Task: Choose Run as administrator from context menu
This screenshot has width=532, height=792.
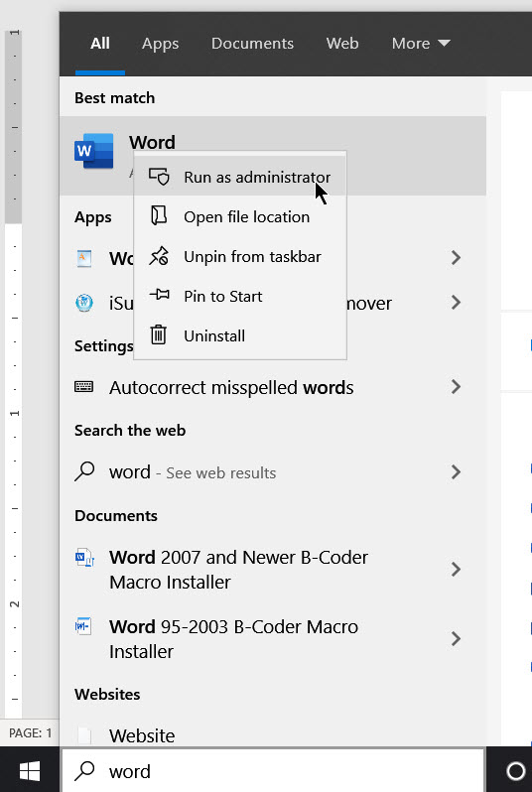Action: point(240,177)
